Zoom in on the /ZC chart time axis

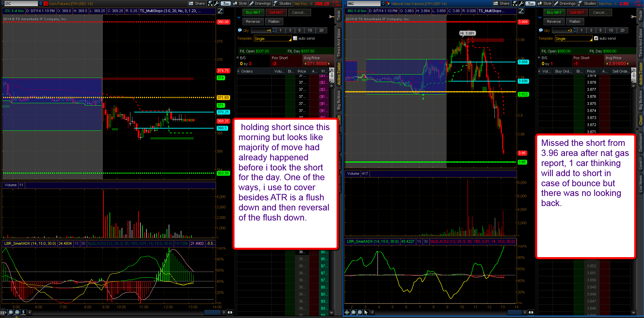(x=11, y=312)
